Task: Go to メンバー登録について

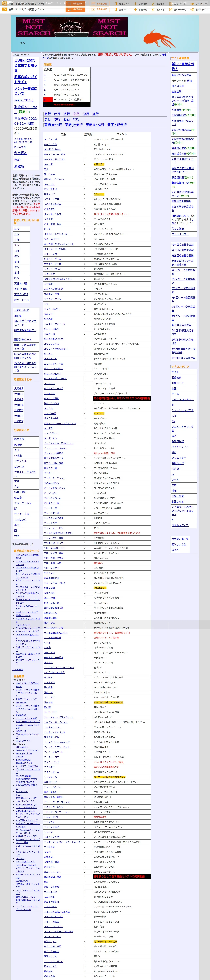Action: click(x=26, y=91)
